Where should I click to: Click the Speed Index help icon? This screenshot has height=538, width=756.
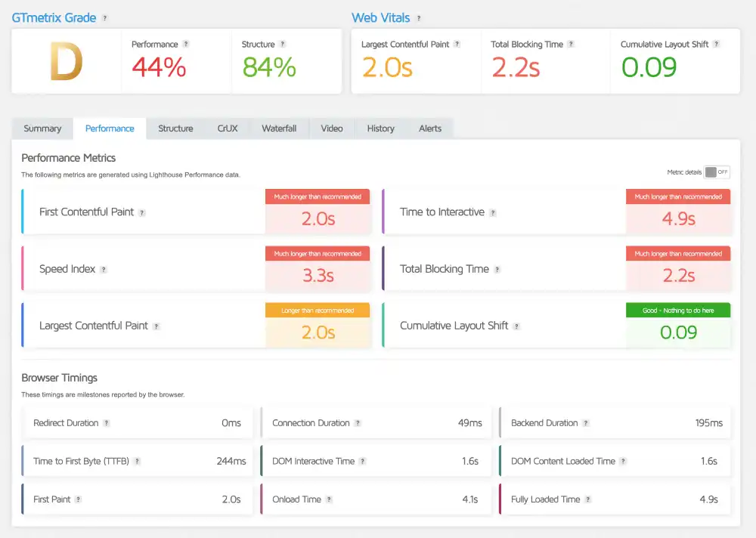click(103, 270)
